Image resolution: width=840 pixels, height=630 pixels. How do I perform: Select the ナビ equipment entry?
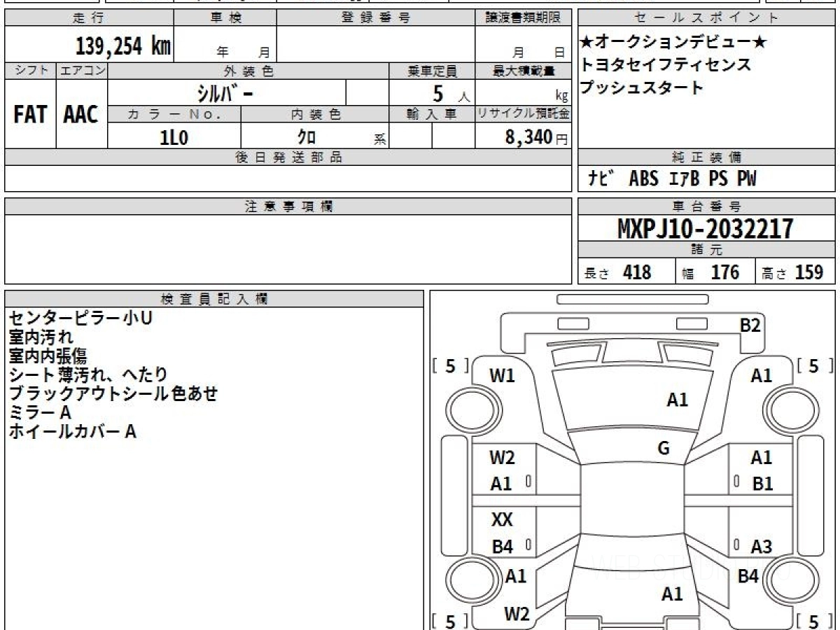click(601, 179)
